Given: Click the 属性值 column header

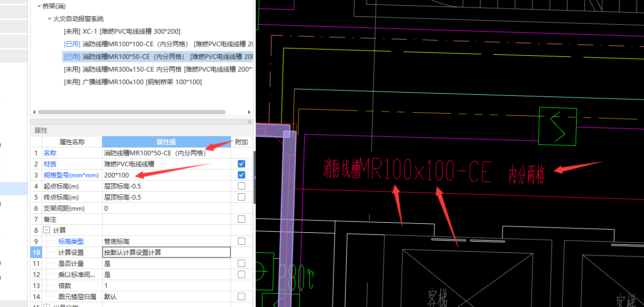Looking at the screenshot, I should [x=166, y=142].
